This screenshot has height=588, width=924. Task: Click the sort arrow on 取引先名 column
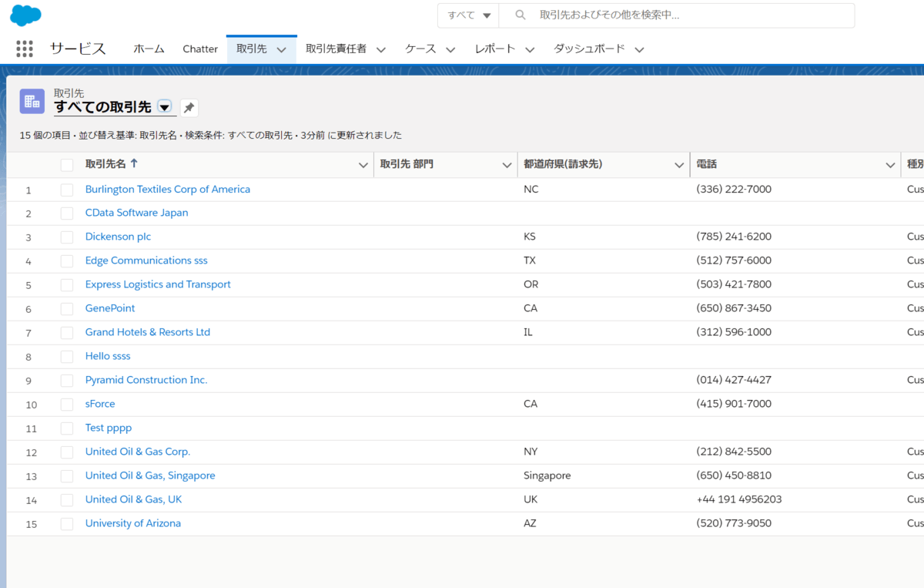(x=134, y=164)
